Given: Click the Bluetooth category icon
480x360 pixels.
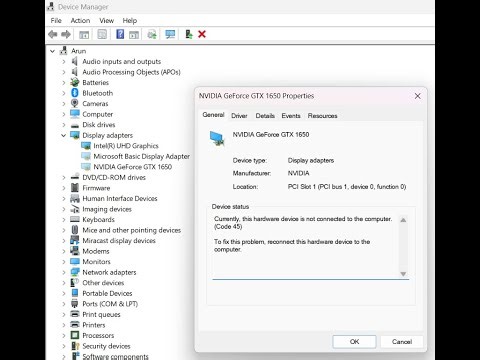Looking at the screenshot, I should [x=75, y=93].
